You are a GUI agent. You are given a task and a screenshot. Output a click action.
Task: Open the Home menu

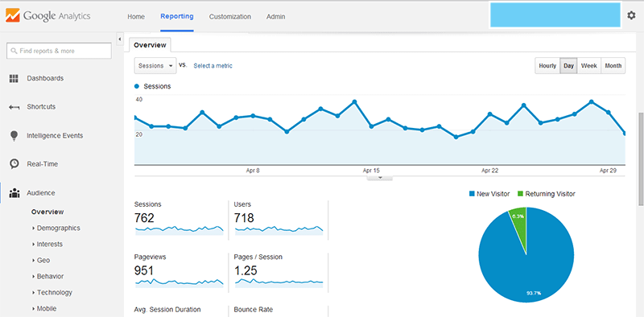click(136, 17)
